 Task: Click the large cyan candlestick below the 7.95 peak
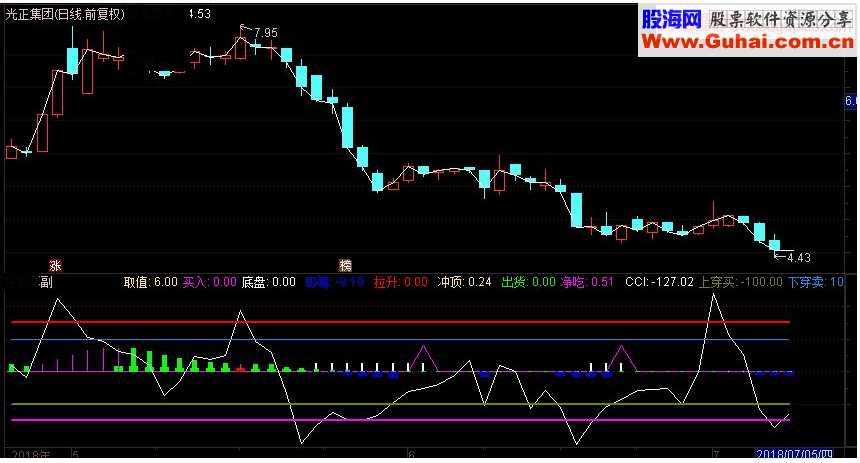[x=348, y=127]
